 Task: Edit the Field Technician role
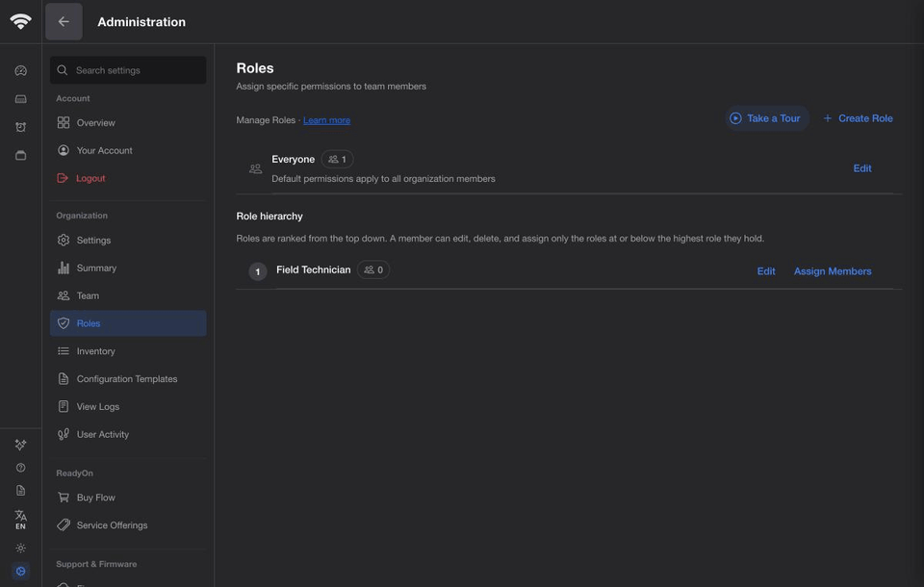point(766,271)
